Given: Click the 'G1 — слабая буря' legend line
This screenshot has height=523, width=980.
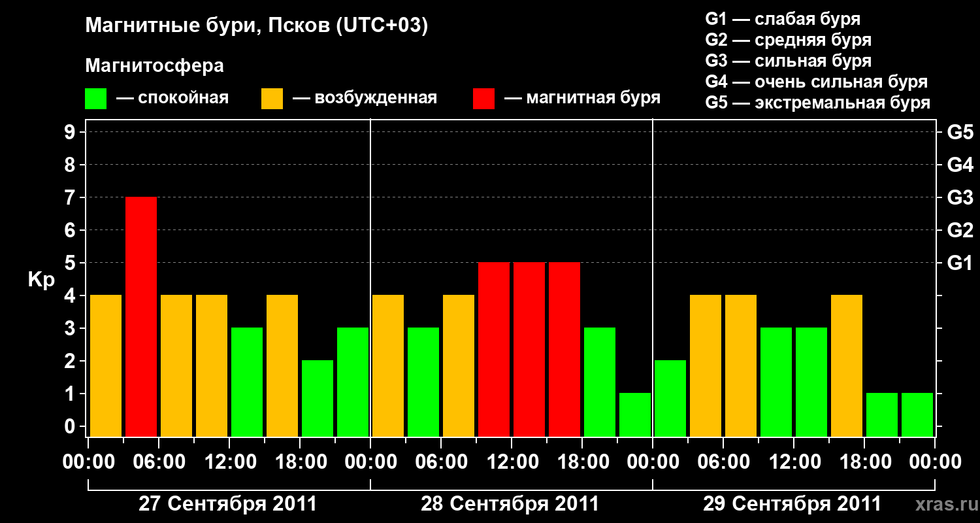Looking at the screenshot, I should [783, 19].
